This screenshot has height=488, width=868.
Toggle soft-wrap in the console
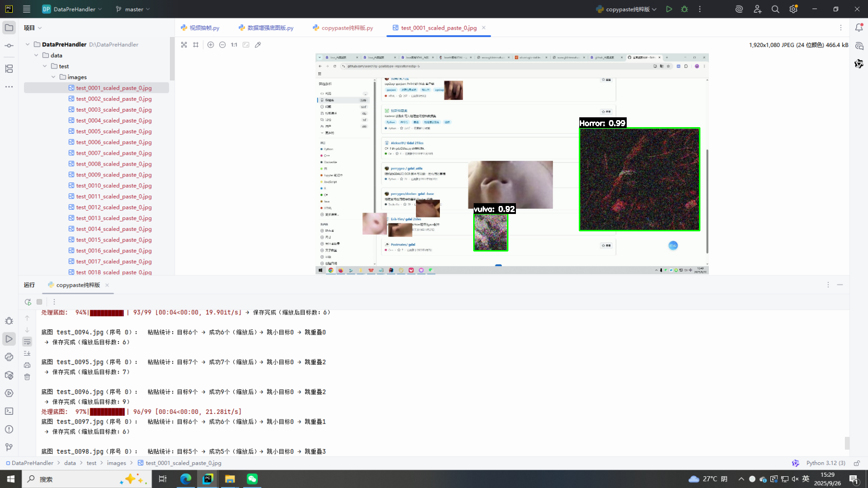pyautogui.click(x=27, y=342)
